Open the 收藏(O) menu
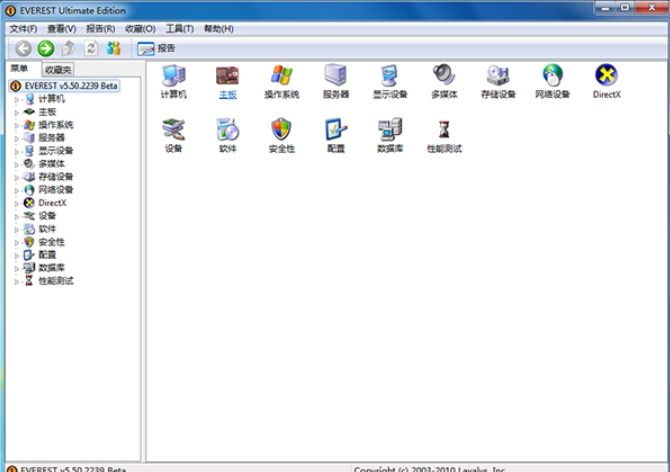This screenshot has width=670, height=472. coord(140,29)
